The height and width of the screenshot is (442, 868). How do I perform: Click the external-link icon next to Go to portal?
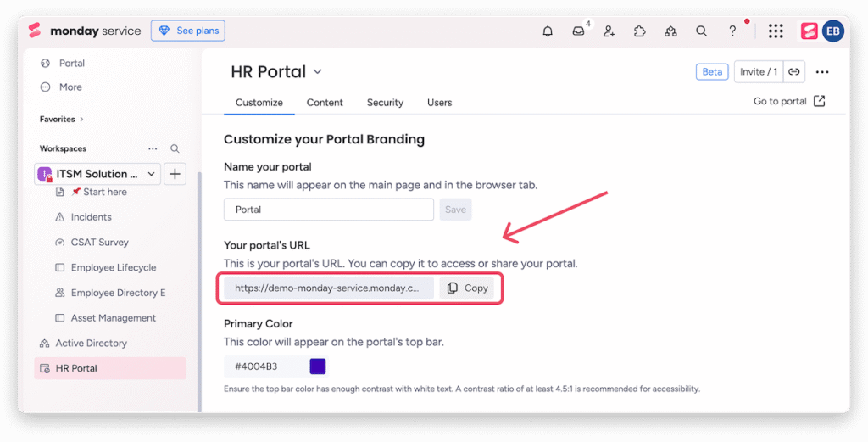point(820,101)
